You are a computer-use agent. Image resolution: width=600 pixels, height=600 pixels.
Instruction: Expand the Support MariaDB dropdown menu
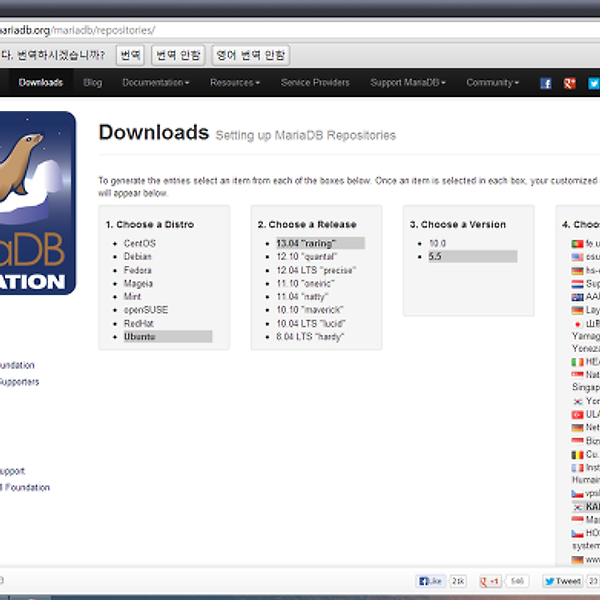(x=408, y=83)
